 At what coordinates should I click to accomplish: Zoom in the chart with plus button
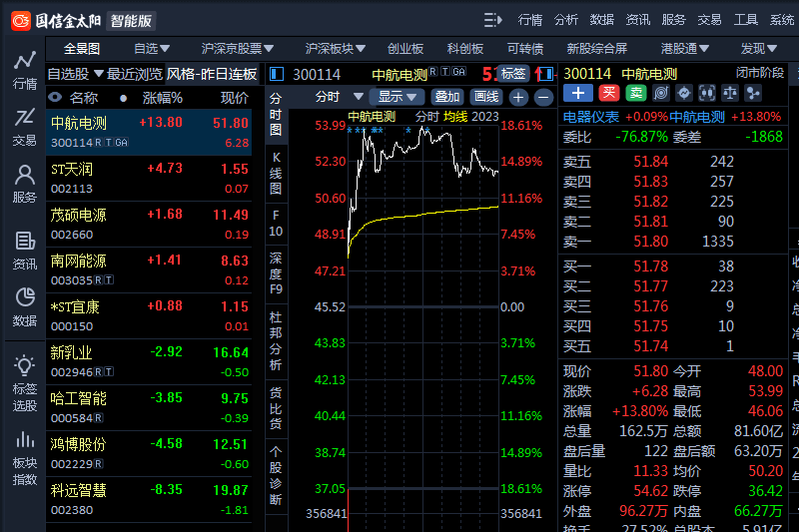tap(518, 97)
